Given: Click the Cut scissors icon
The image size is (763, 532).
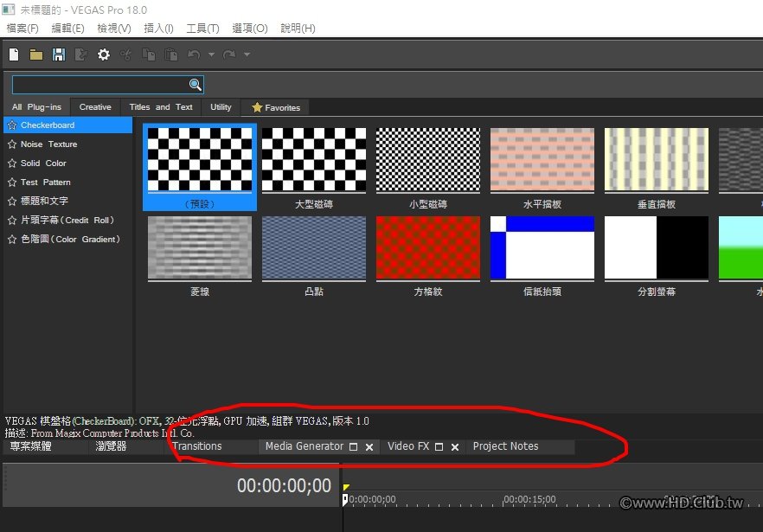Looking at the screenshot, I should pyautogui.click(x=125, y=54).
